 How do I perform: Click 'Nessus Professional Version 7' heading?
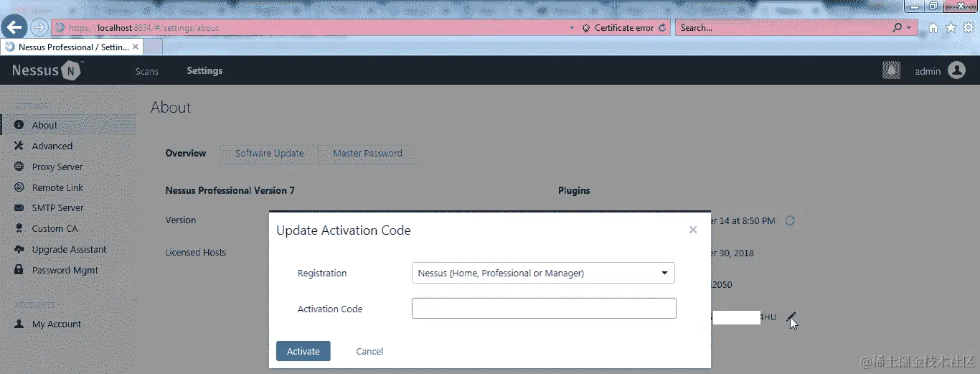[x=230, y=190]
